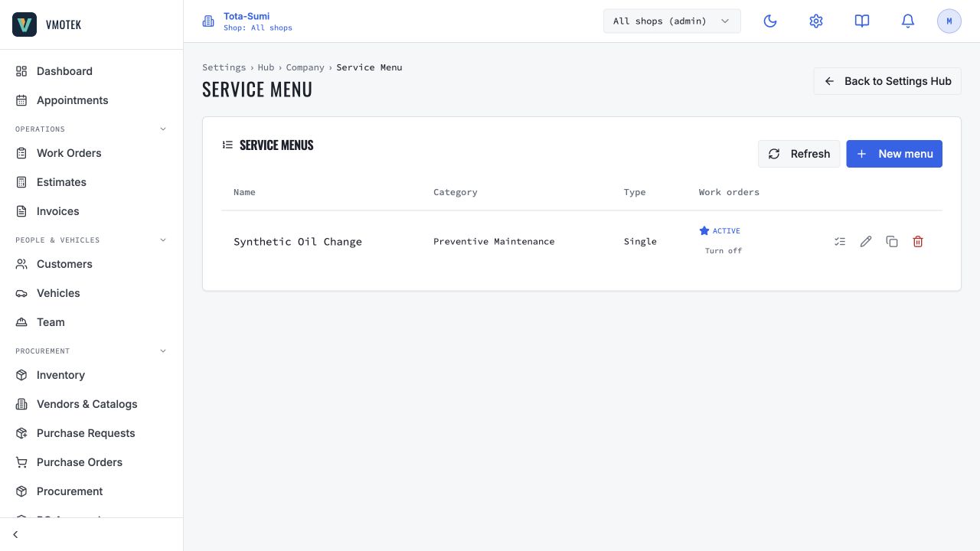980x551 pixels.
Task: Create a New menu
Action: point(894,154)
